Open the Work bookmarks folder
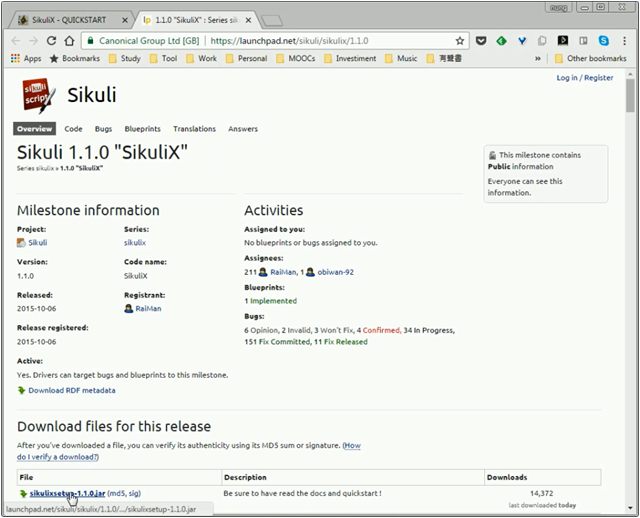The image size is (640, 518). [202, 58]
